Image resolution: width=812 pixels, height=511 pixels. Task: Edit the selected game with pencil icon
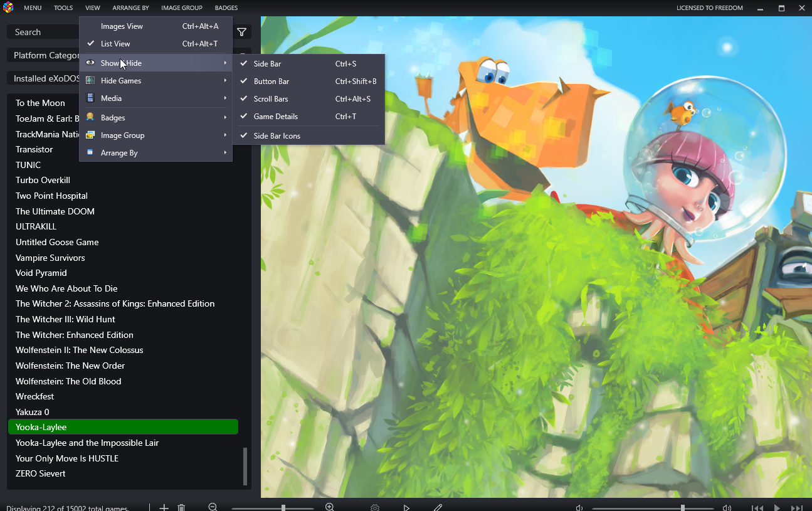tap(438, 507)
